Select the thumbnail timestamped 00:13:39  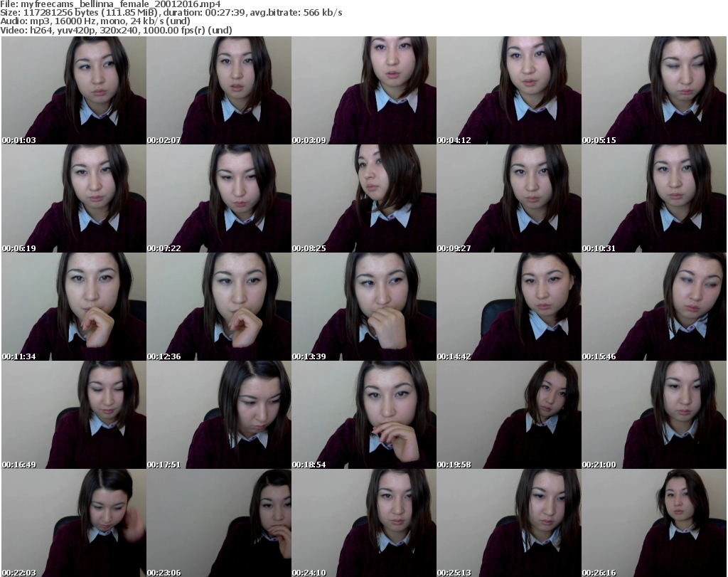364,307
